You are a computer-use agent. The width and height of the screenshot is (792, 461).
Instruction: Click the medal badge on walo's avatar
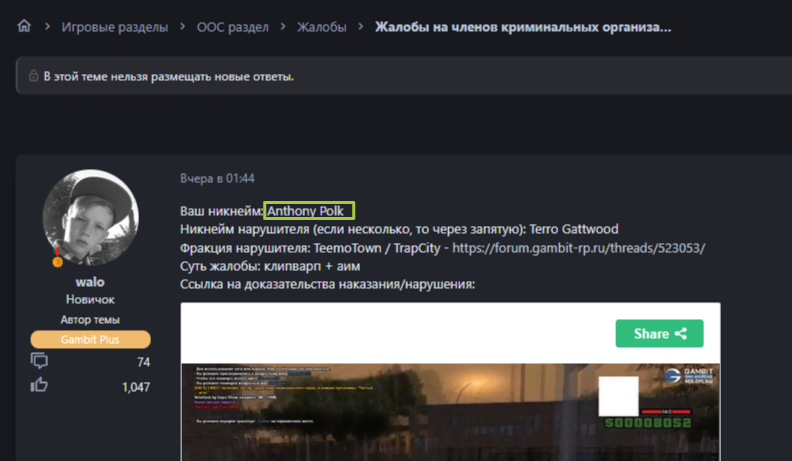click(57, 259)
